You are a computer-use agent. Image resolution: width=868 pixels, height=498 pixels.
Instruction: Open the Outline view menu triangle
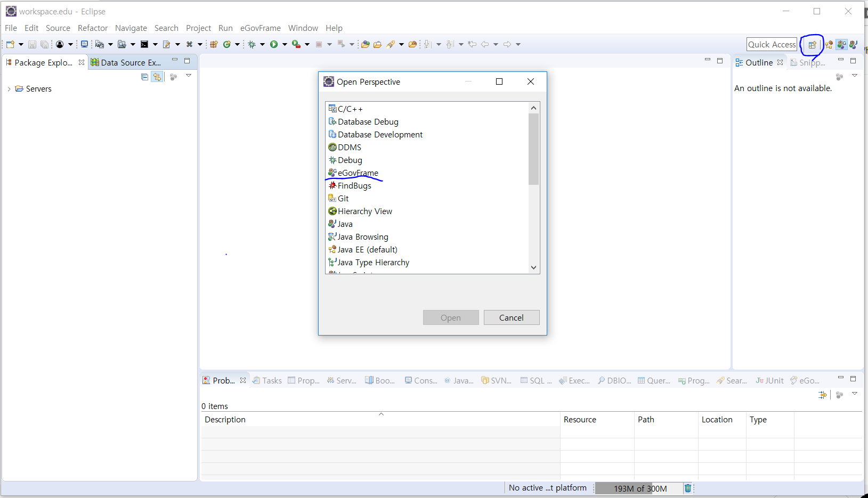click(x=855, y=76)
